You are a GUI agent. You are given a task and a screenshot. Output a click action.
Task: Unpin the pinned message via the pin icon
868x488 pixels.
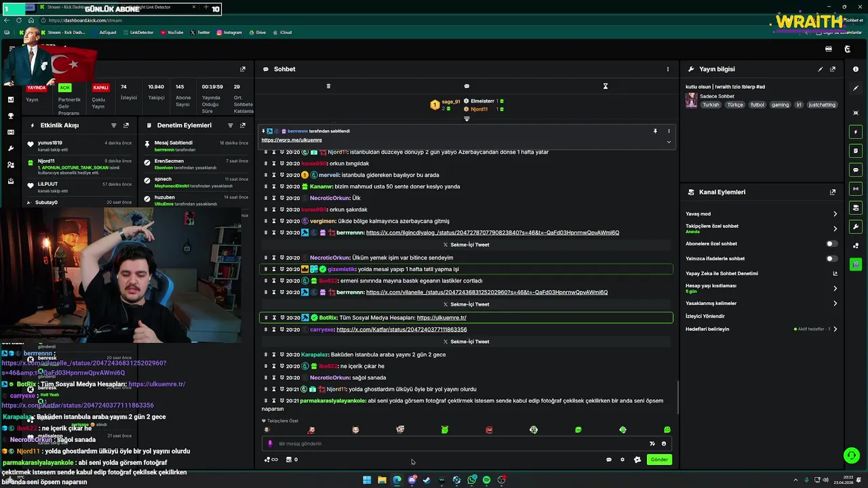tap(655, 131)
